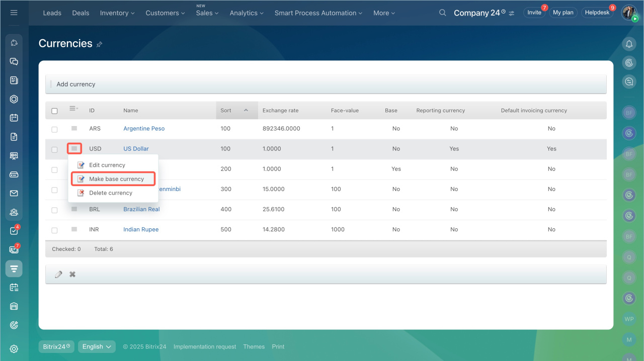
Task: Open the user profile avatar
Action: tap(629, 13)
